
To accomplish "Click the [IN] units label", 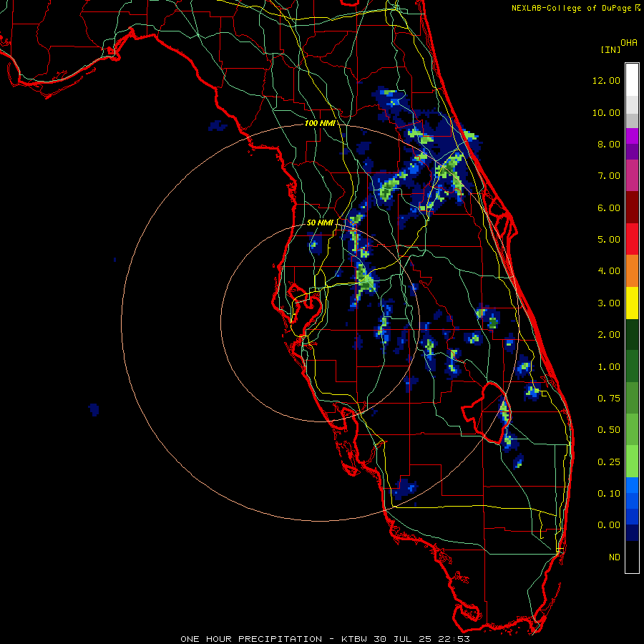I will pos(610,49).
